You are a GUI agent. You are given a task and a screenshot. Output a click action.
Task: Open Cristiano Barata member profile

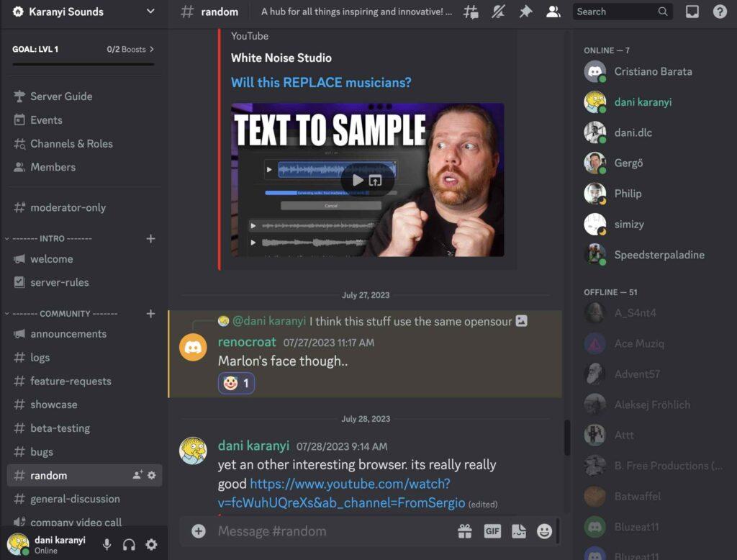click(x=654, y=71)
